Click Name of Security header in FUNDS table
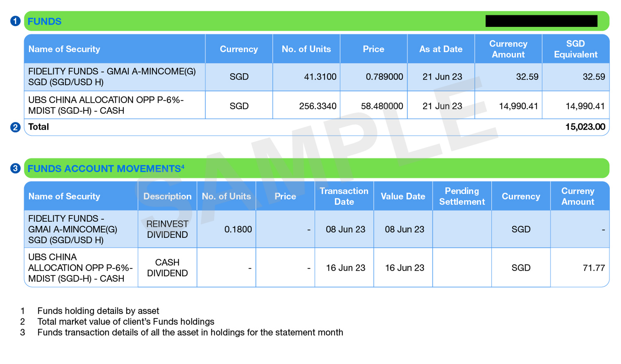Screen dimensions: 621x364 coord(64,49)
